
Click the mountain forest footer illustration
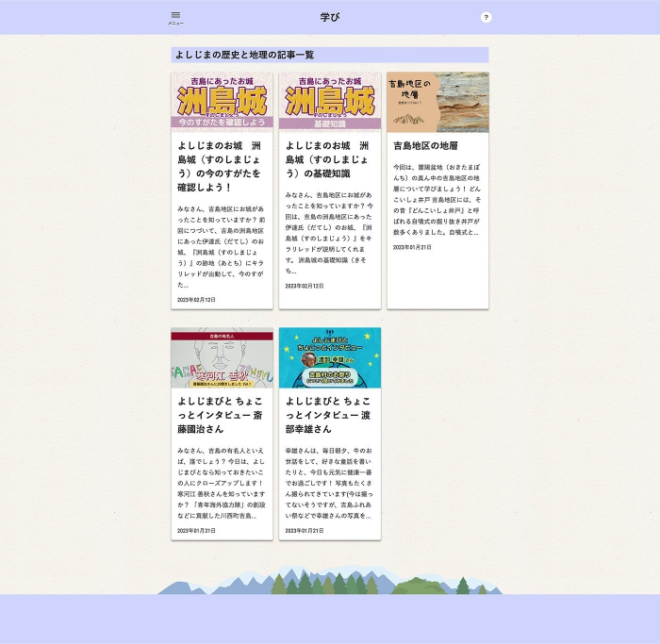330,581
